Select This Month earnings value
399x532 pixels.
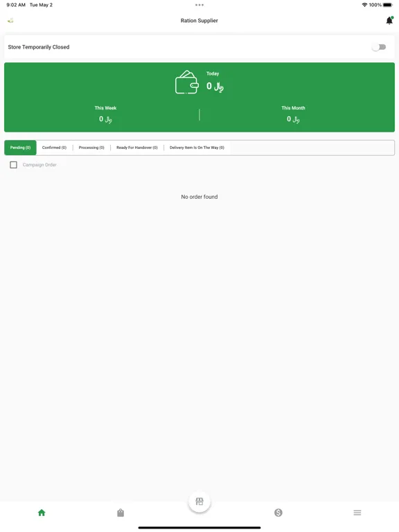(x=293, y=119)
